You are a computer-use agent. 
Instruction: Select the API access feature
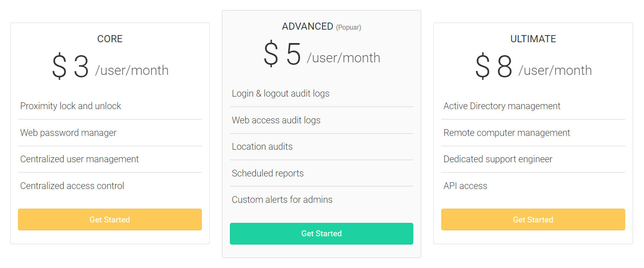(465, 186)
